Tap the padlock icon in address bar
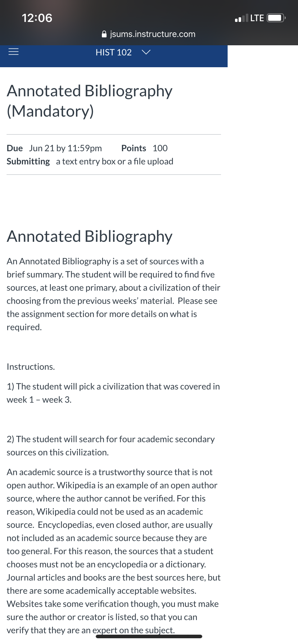298x644 pixels. [x=104, y=34]
